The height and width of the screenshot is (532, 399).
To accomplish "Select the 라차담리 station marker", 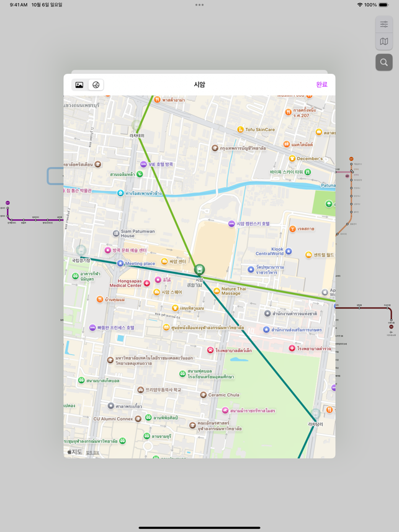I will (x=315, y=414).
